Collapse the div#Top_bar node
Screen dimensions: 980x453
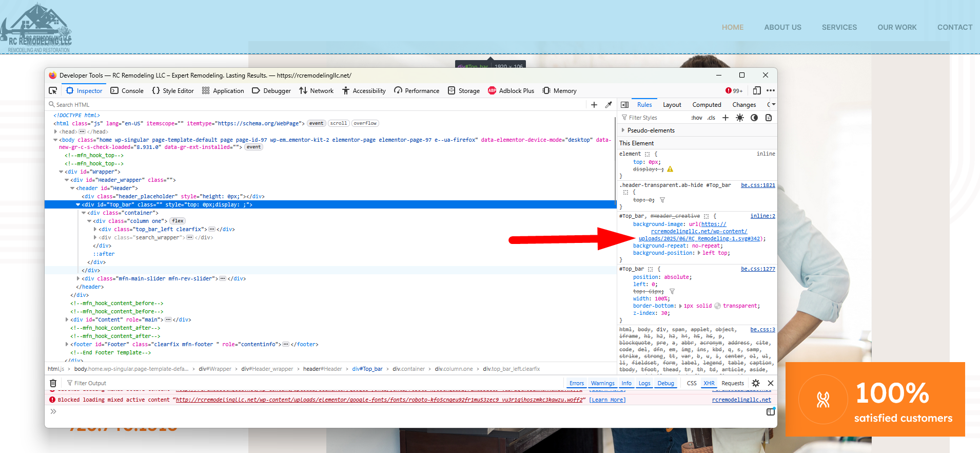click(x=78, y=205)
